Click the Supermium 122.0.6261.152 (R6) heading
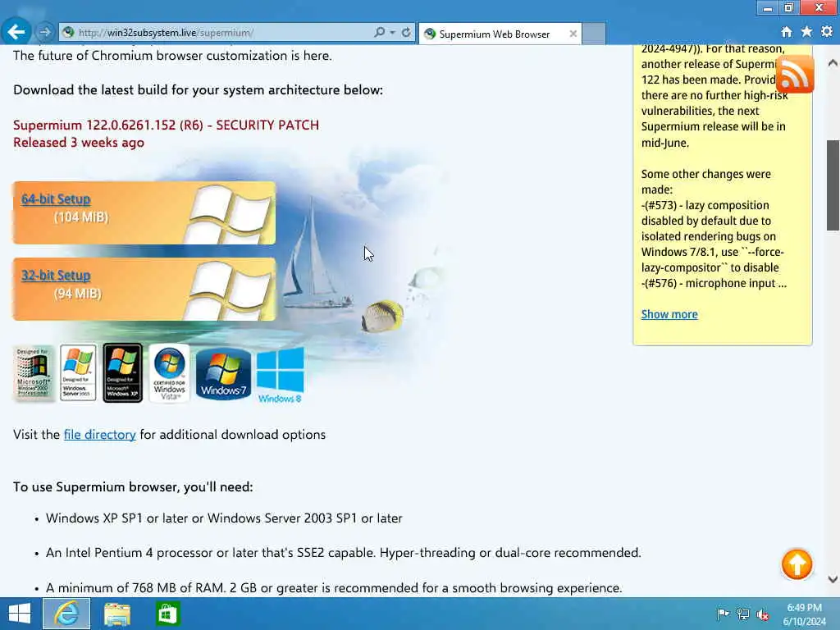Viewport: 840px width, 630px height. (x=166, y=125)
